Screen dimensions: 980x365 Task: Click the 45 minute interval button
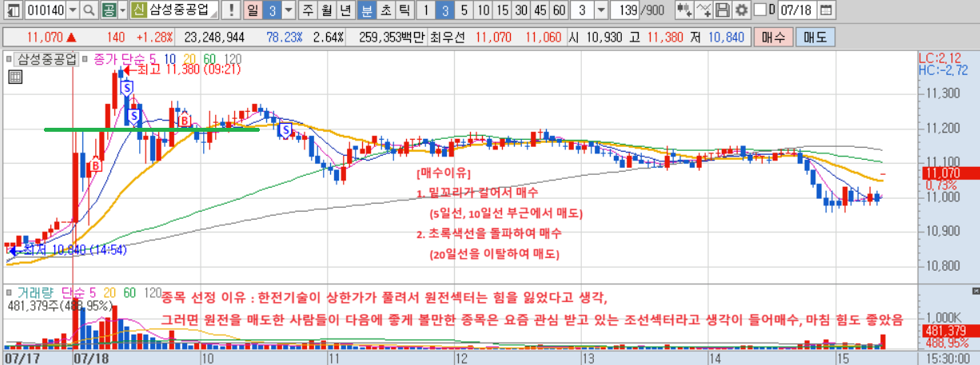540,10
